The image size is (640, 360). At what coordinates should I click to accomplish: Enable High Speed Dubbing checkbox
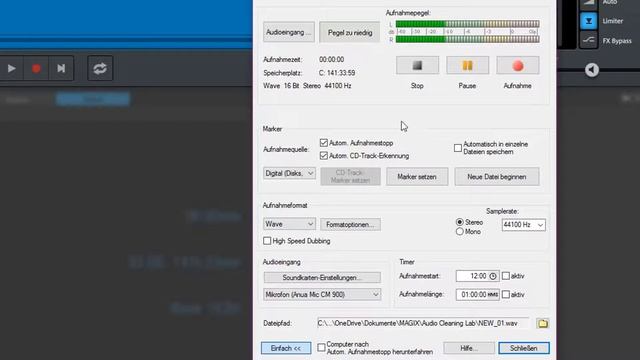267,241
